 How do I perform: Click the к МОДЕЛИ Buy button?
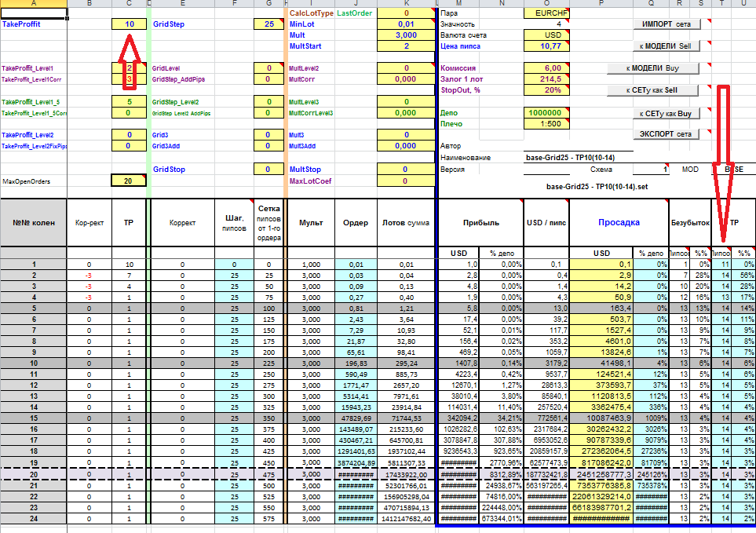653,68
